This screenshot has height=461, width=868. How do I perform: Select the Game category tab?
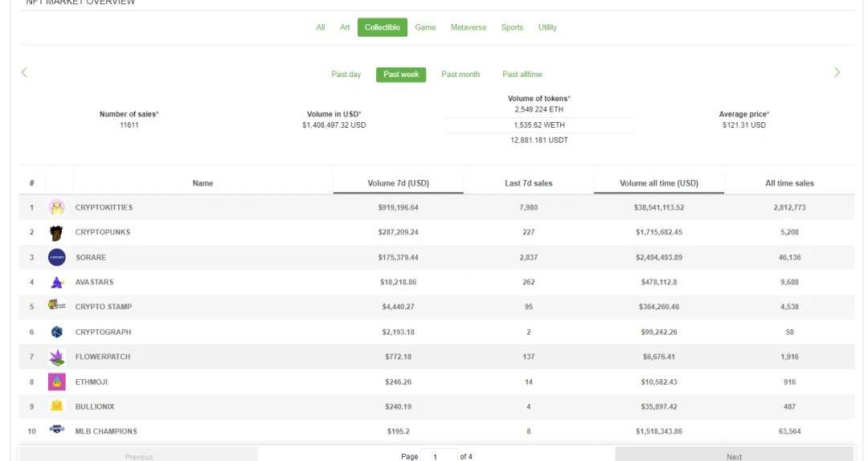425,27
